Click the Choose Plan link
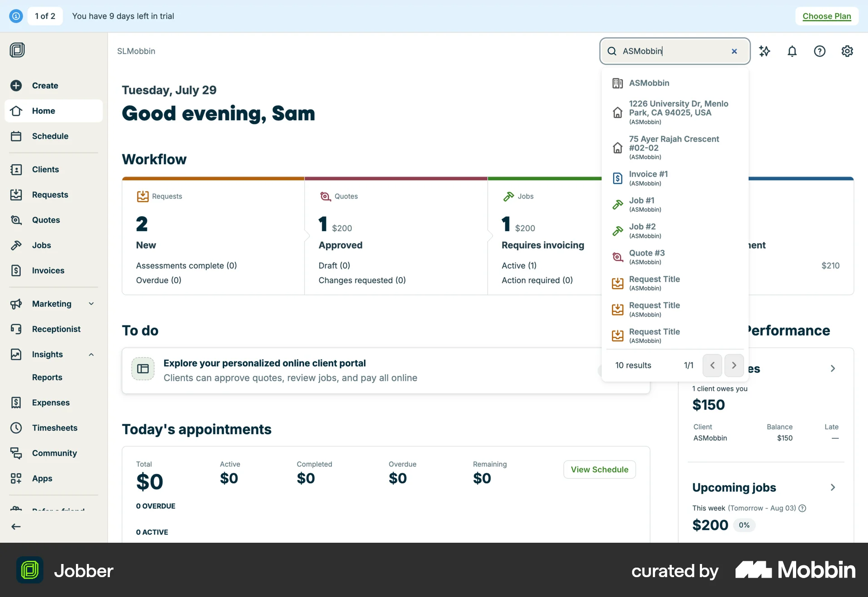Viewport: 868px width, 597px height. click(x=826, y=16)
